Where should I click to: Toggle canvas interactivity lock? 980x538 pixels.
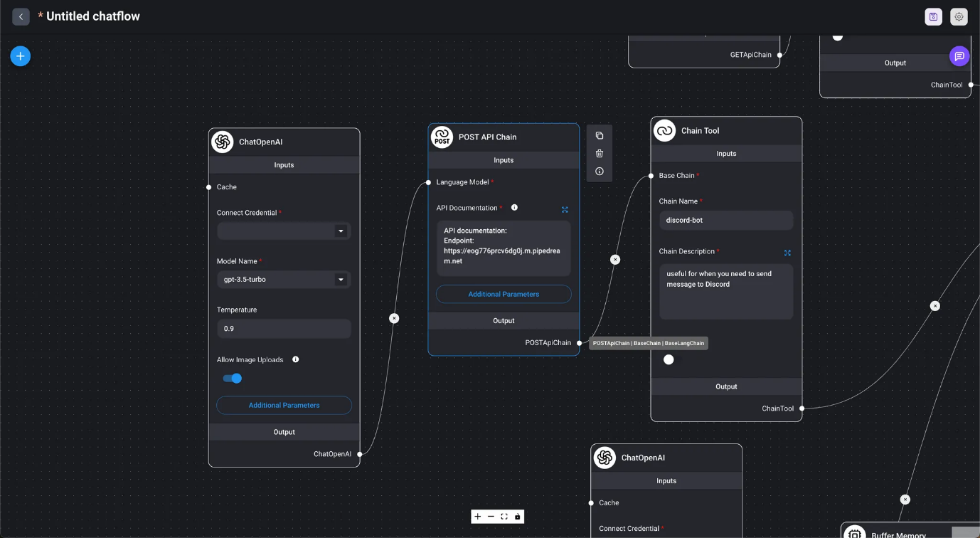[x=518, y=517]
